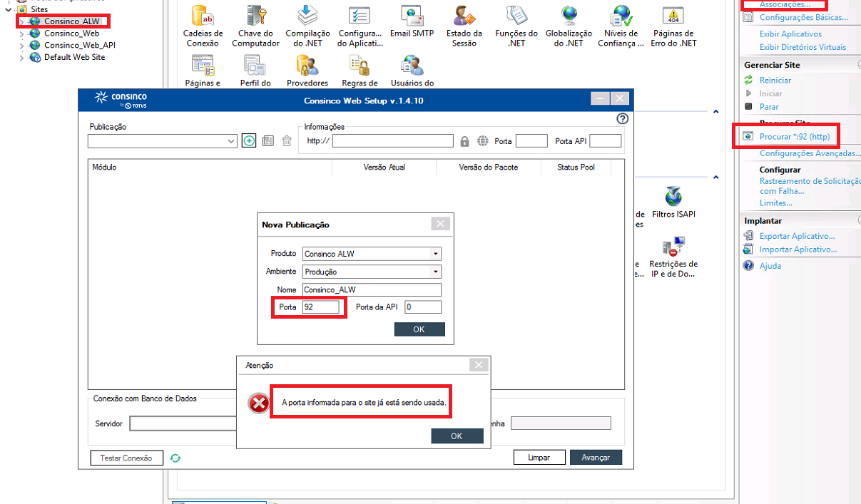861x504 pixels.
Task: Click the Testar Conexão button
Action: coord(126,458)
